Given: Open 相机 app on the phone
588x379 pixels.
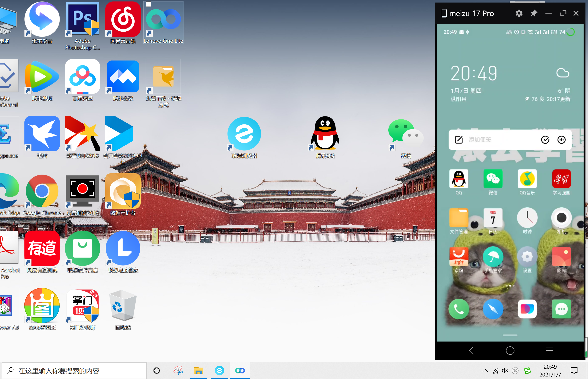Looking at the screenshot, I should pyautogui.click(x=561, y=221).
